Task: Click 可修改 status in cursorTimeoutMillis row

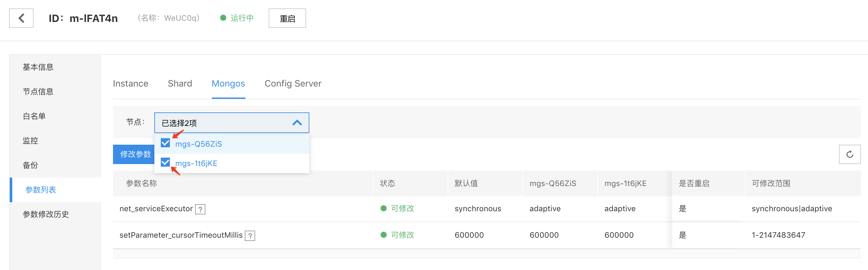Action: (402, 235)
